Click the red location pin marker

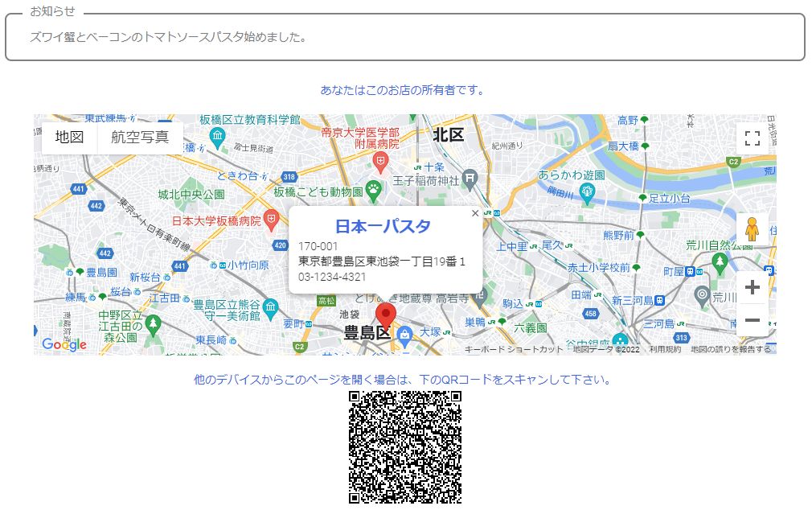(x=385, y=316)
